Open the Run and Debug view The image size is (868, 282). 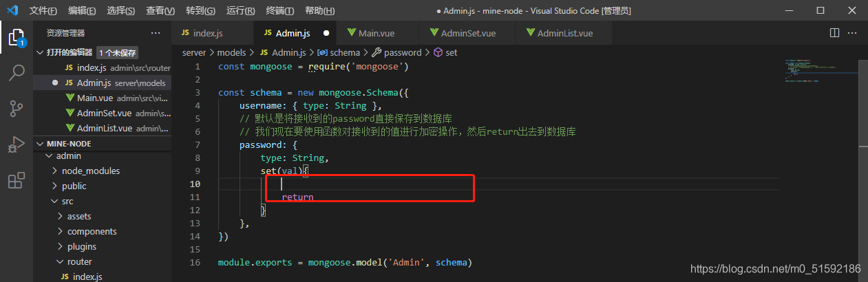click(17, 144)
